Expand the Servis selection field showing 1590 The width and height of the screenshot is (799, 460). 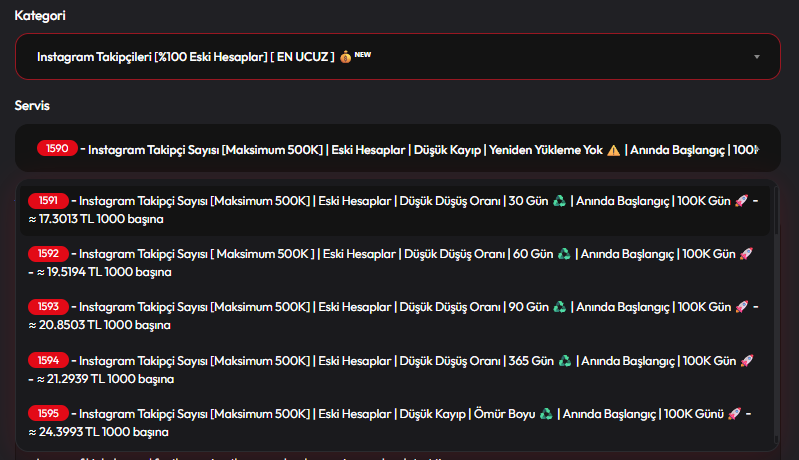pos(397,148)
